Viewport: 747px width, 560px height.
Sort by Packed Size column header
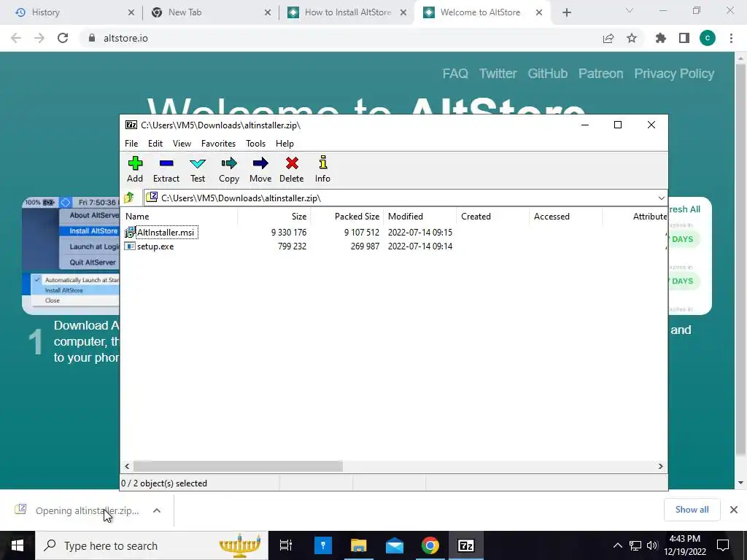[347, 216]
